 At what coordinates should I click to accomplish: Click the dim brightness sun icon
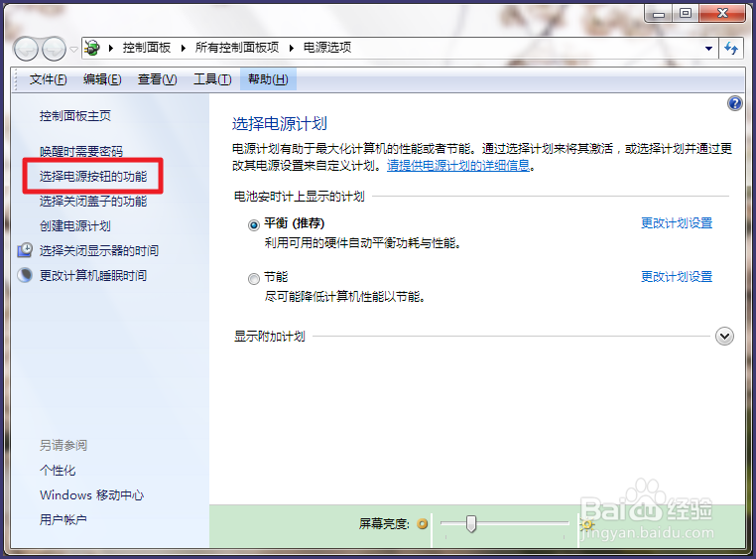click(x=423, y=524)
